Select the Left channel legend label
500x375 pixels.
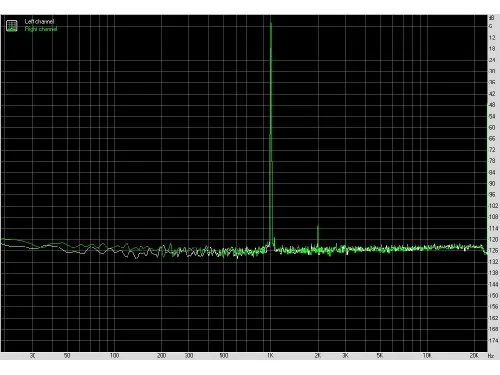pyautogui.click(x=39, y=21)
